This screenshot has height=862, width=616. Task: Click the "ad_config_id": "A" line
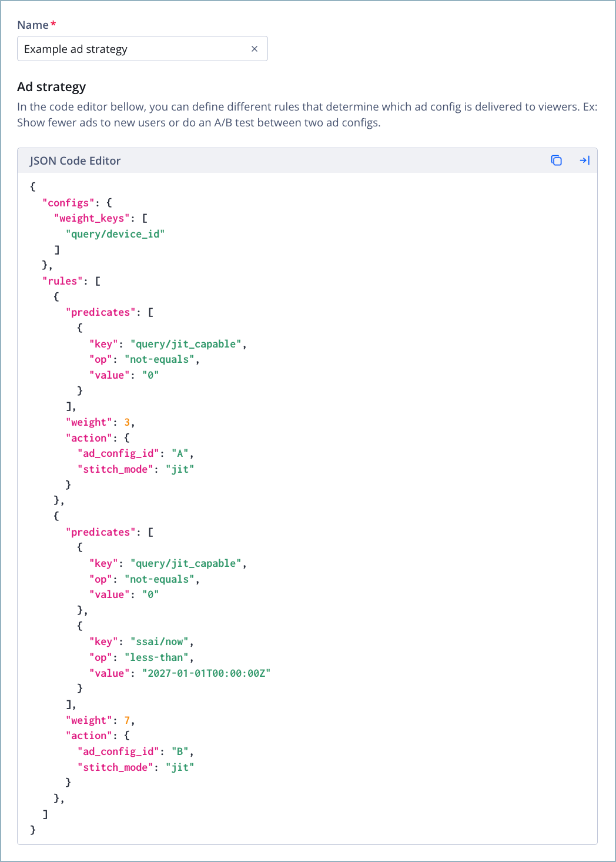(135, 453)
